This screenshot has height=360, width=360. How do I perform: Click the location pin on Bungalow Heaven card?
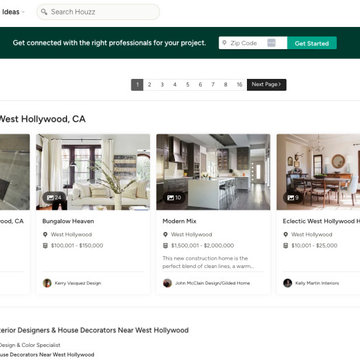pyautogui.click(x=45, y=234)
